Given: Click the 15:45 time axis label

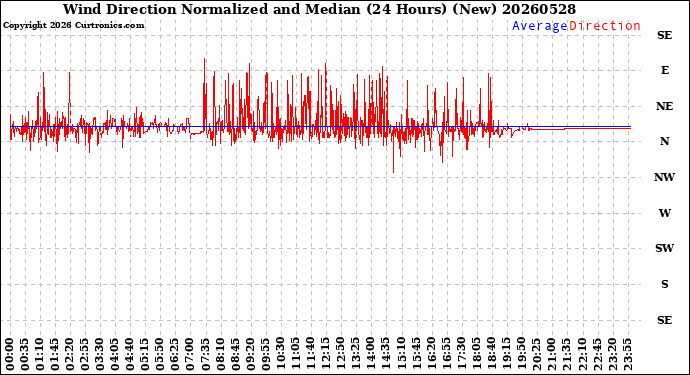Looking at the screenshot, I should [x=416, y=354].
